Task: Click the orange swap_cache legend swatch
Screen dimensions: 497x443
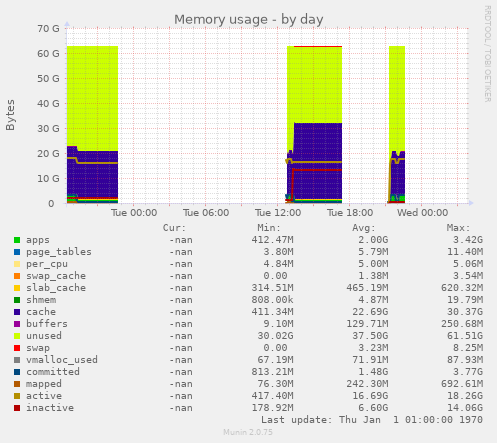Action: pos(17,276)
